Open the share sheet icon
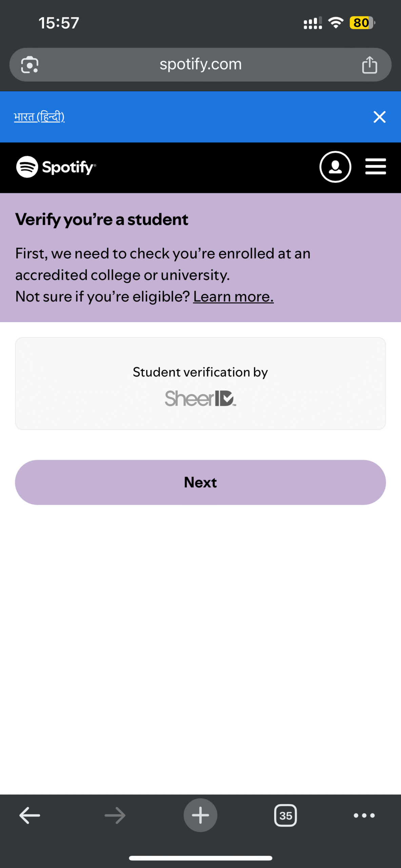 pyautogui.click(x=369, y=65)
